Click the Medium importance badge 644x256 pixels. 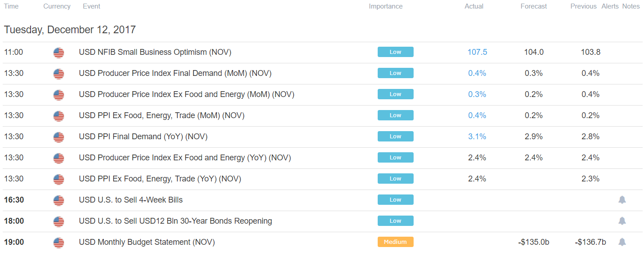point(395,242)
